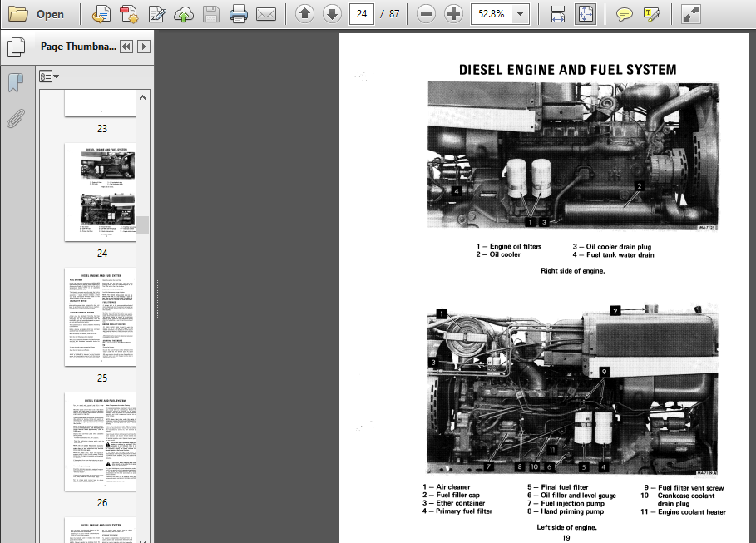
Task: Click caption 'Right side of engine.'
Action: tap(572, 271)
